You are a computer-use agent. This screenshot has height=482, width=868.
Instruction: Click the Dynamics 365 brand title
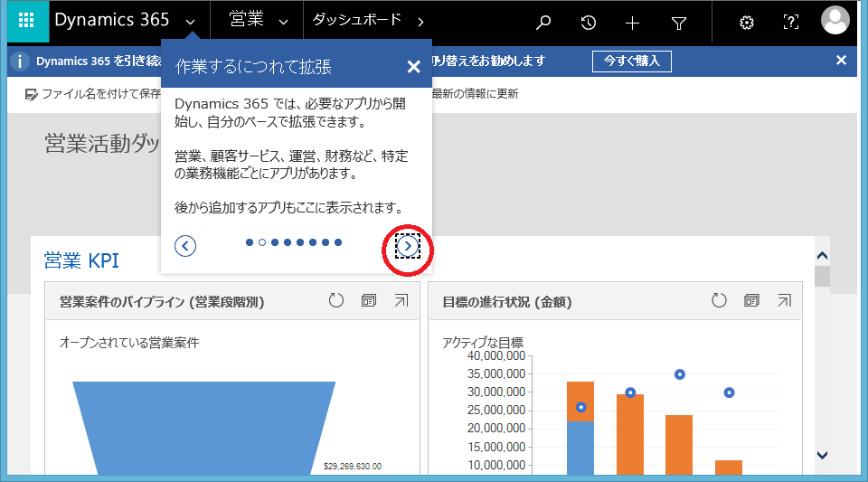pos(112,20)
